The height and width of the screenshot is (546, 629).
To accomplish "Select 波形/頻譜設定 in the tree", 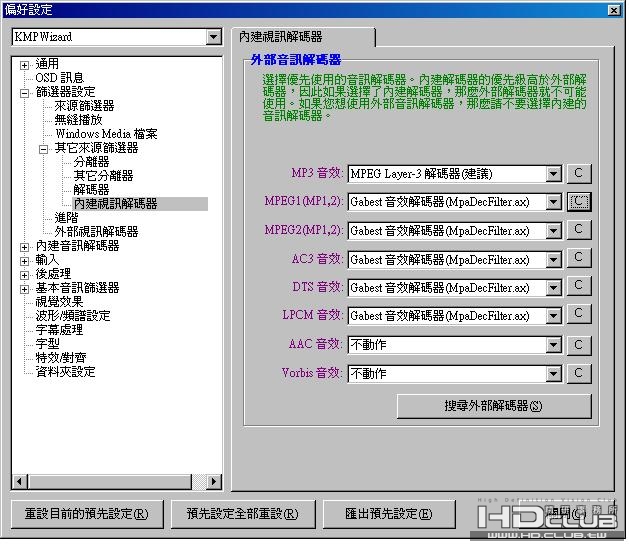I will pos(73,316).
